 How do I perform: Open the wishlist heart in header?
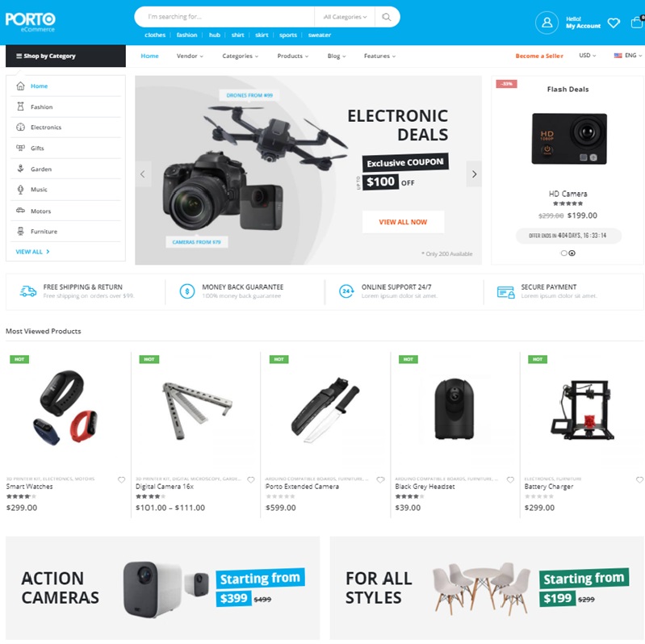point(614,23)
